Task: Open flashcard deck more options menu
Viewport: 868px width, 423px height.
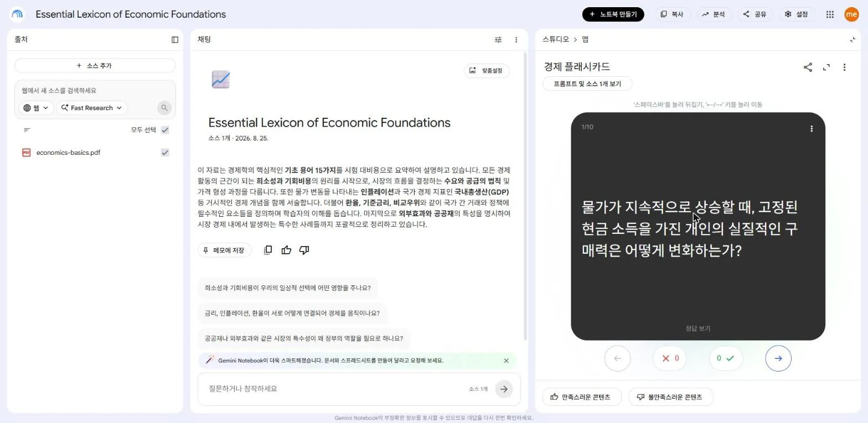Action: pos(844,67)
